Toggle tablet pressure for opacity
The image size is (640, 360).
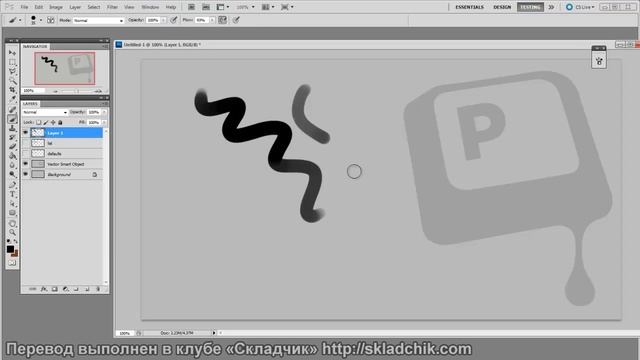tap(173, 20)
